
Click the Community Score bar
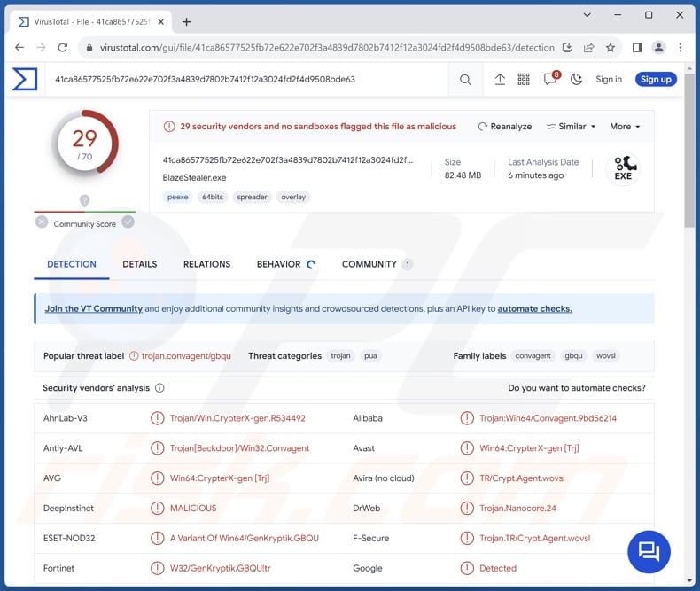[x=85, y=212]
